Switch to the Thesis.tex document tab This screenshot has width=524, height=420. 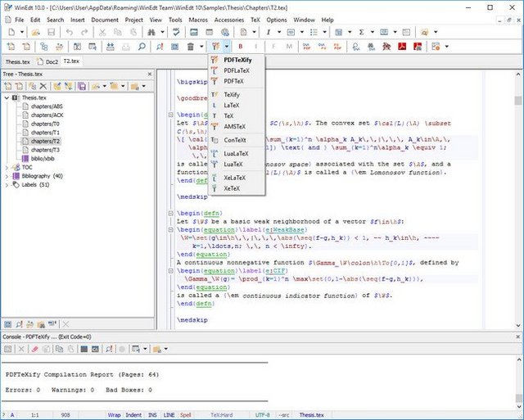[x=16, y=61]
